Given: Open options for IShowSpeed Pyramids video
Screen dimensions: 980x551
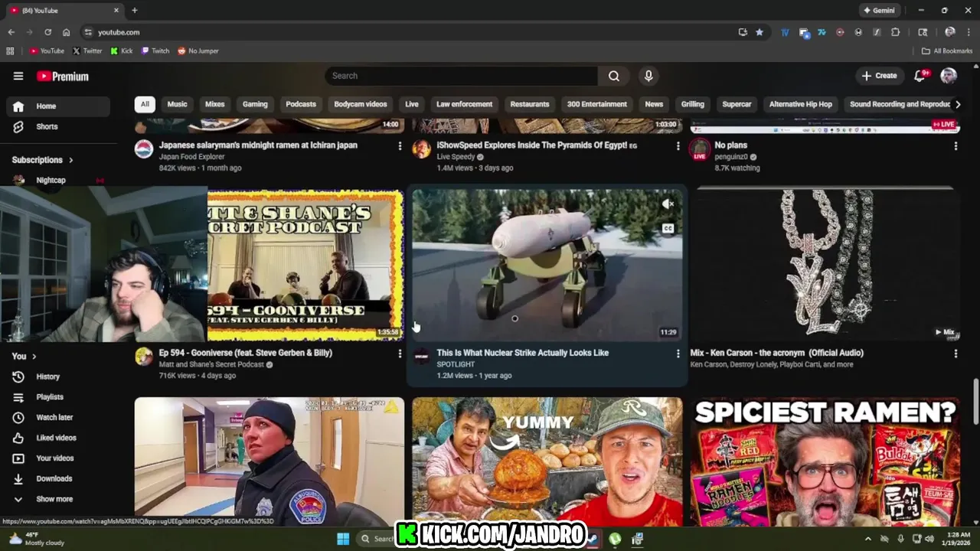Looking at the screenshot, I should click(678, 145).
